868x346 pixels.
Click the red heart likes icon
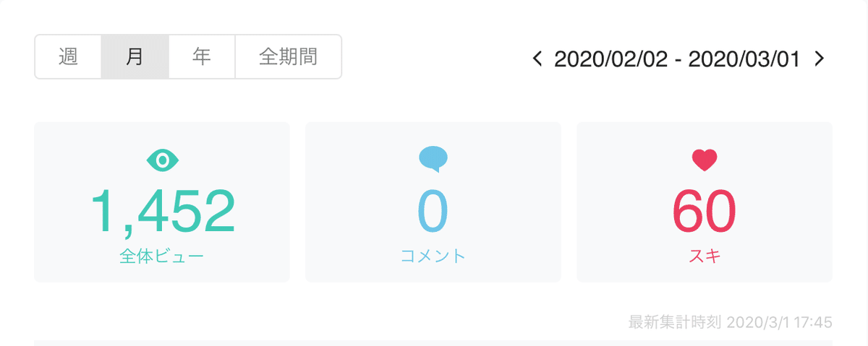tap(704, 160)
